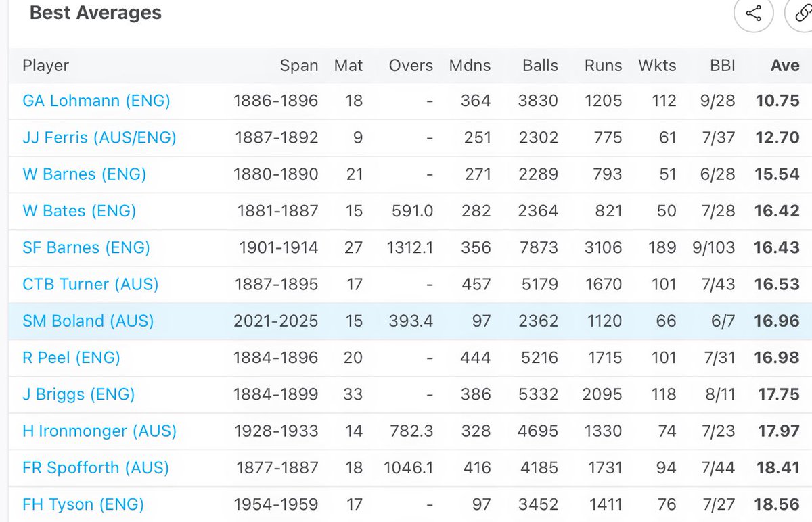Select Ironmonger's overs value 782.3

coord(411,431)
